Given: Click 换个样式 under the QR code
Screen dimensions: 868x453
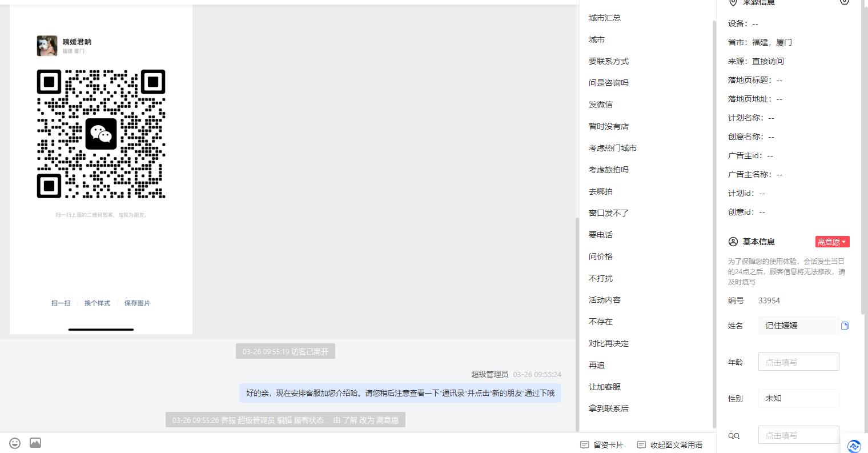Looking at the screenshot, I should pos(97,303).
